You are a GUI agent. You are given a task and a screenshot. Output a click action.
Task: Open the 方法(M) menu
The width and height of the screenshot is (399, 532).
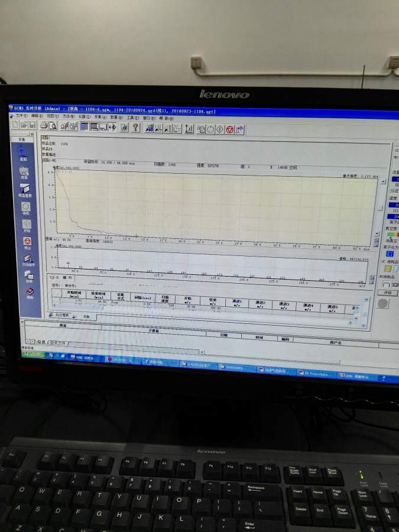[68, 116]
